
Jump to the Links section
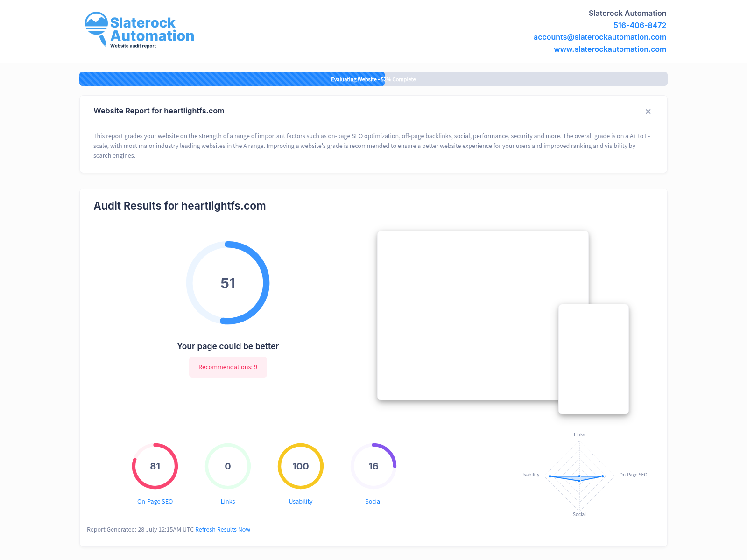[228, 501]
